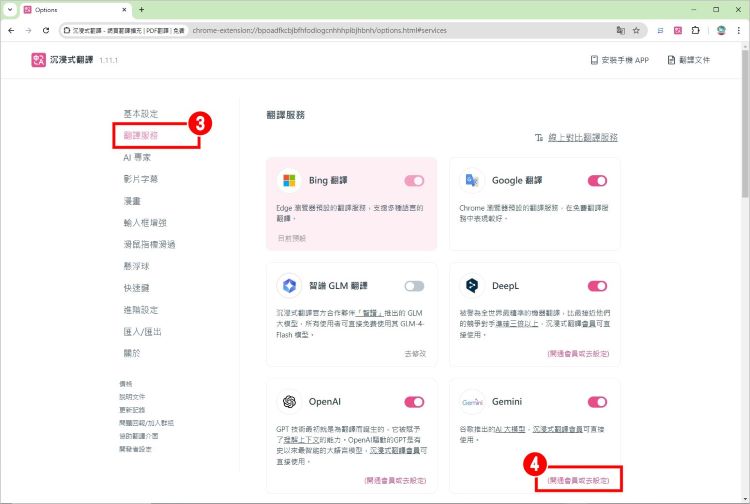Open the 漫畫 sidebar section
The height and width of the screenshot is (504, 750).
(132, 201)
